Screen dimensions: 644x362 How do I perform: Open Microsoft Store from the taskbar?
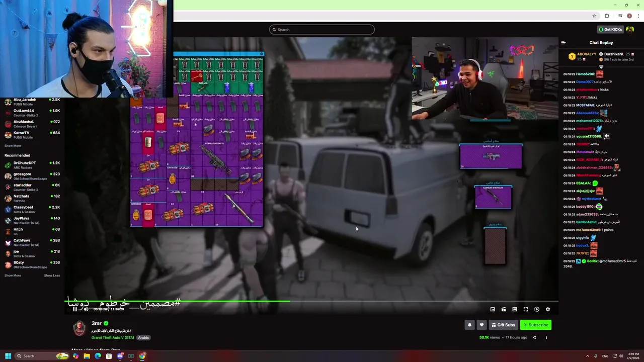[x=109, y=356]
